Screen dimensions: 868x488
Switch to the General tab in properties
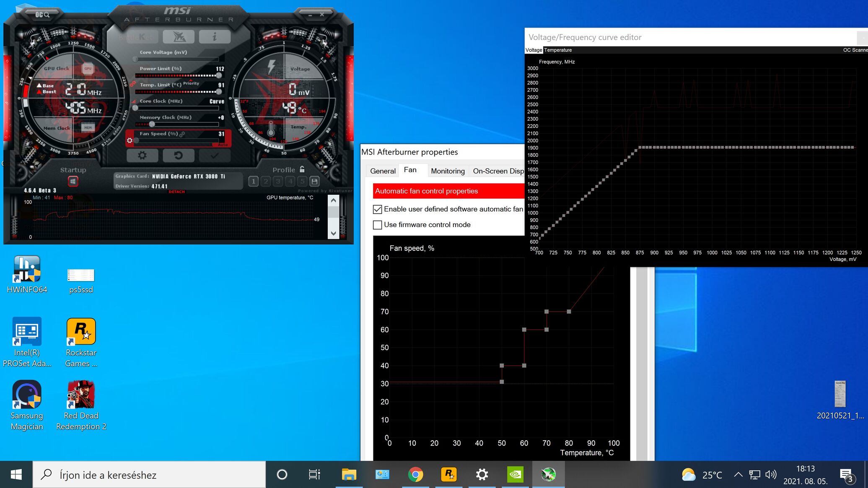[x=383, y=171]
